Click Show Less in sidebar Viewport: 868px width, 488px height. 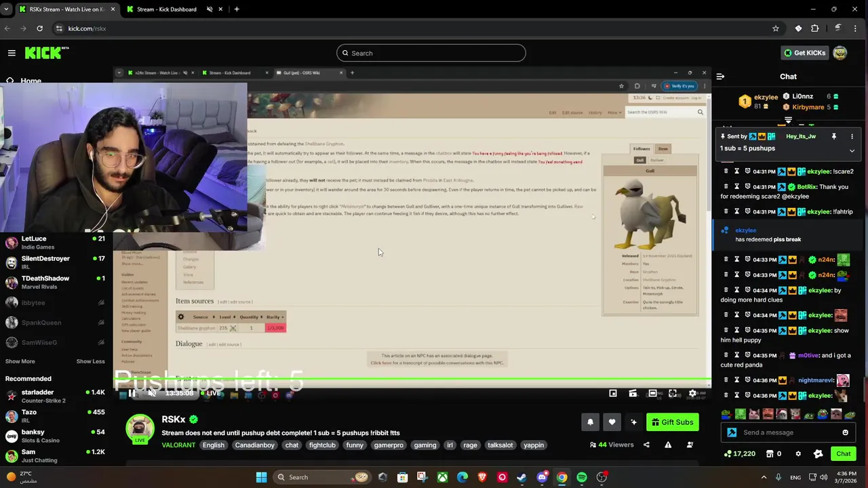click(x=90, y=361)
